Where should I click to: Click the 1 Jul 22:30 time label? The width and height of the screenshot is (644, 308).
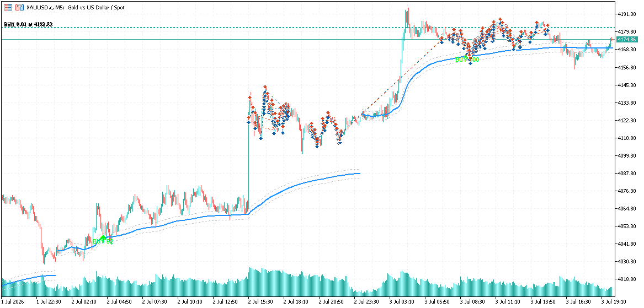click(x=49, y=301)
